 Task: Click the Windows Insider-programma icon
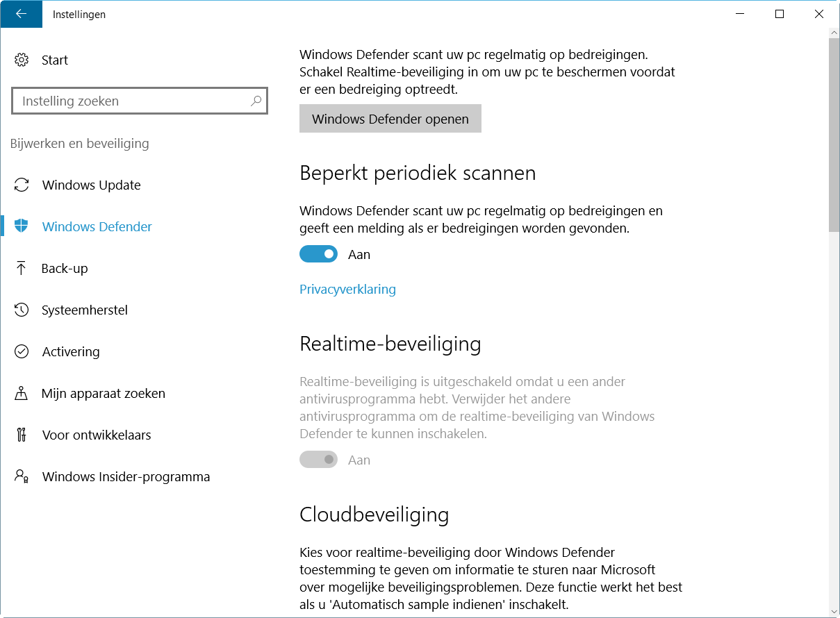[x=22, y=476]
